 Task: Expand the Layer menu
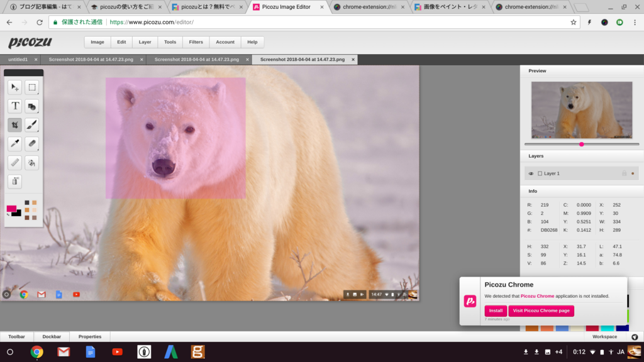point(145,42)
